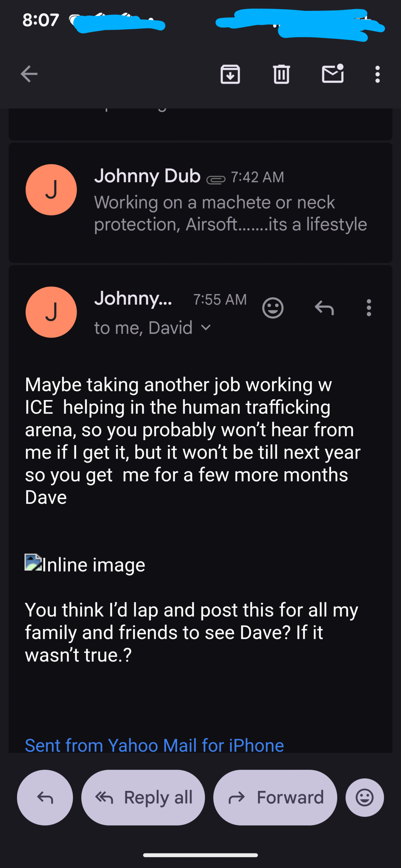Tap the home gesture bar at bottom
This screenshot has height=868, width=401.
(x=200, y=855)
